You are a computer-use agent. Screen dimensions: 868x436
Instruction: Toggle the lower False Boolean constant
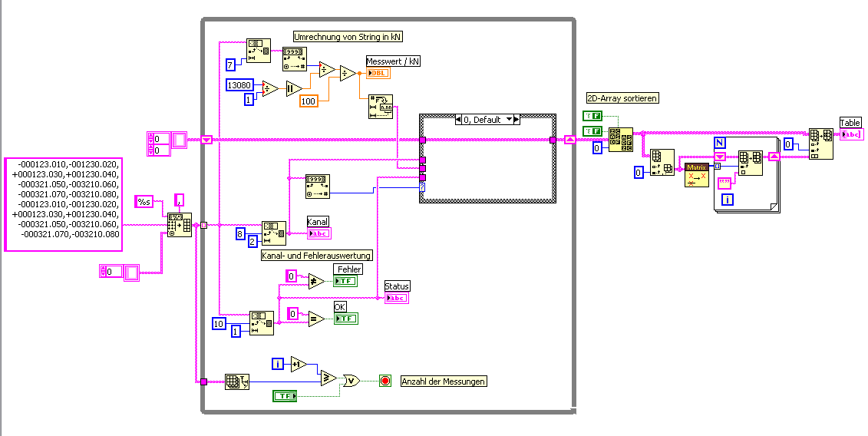(592, 130)
